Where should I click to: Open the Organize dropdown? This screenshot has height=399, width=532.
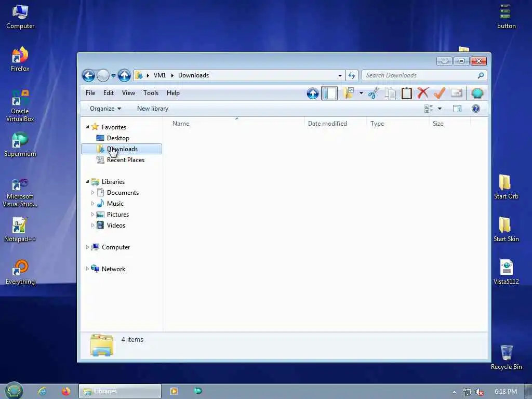point(105,109)
